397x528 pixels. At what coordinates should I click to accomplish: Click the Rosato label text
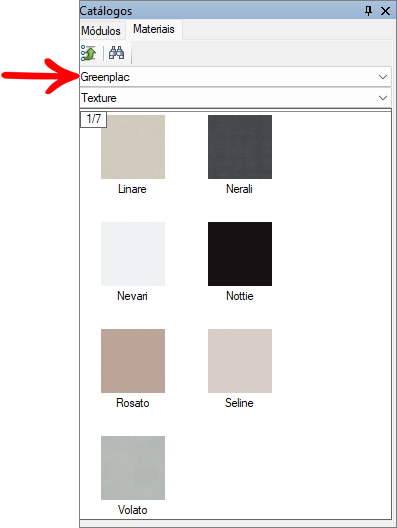pos(133,403)
